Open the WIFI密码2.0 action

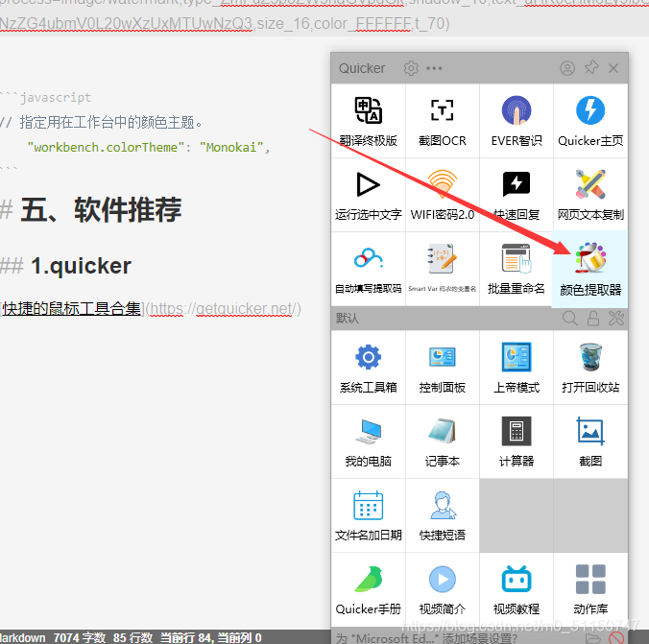pyautogui.click(x=442, y=195)
